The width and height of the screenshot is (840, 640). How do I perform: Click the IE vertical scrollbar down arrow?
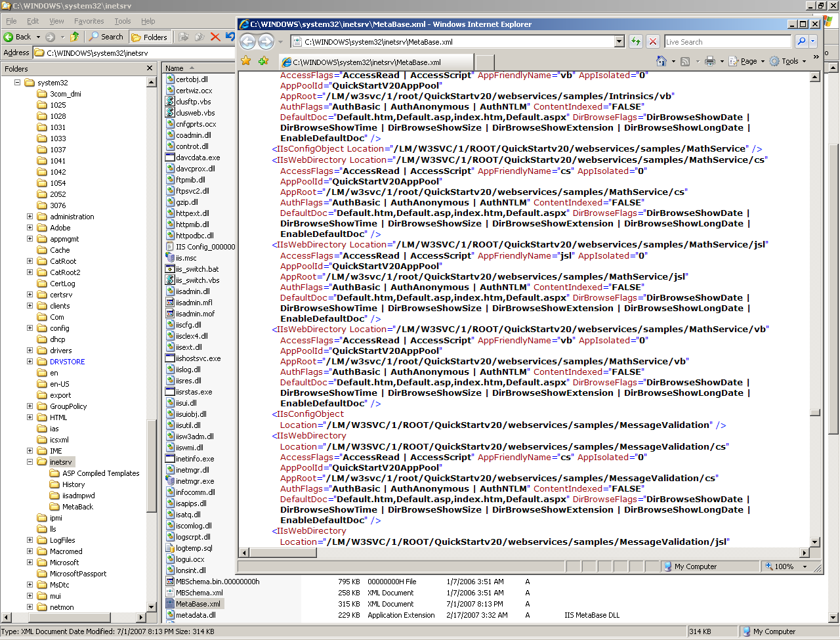tap(815, 542)
